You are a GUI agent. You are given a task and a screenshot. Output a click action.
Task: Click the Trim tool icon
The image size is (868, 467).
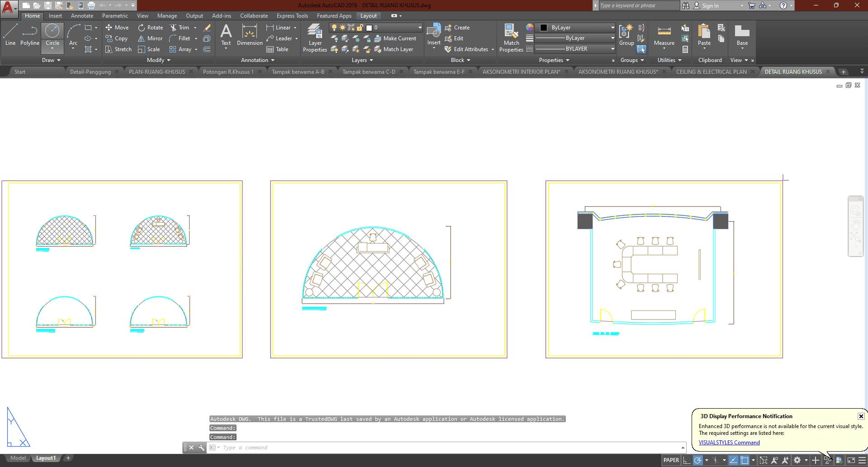tap(173, 28)
